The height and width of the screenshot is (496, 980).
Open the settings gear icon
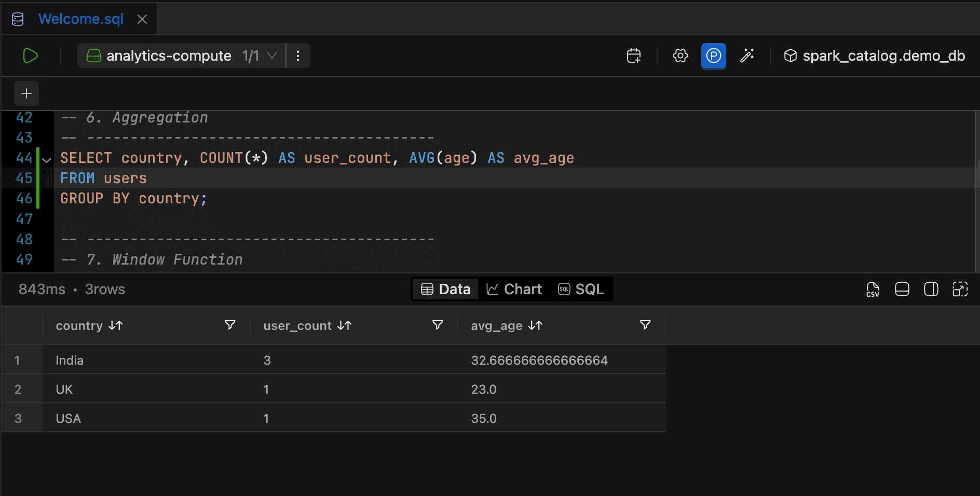click(x=680, y=56)
